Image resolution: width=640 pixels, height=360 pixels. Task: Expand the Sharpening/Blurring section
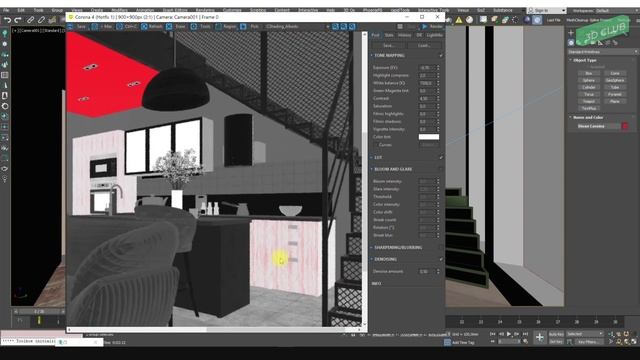pyautogui.click(x=371, y=247)
